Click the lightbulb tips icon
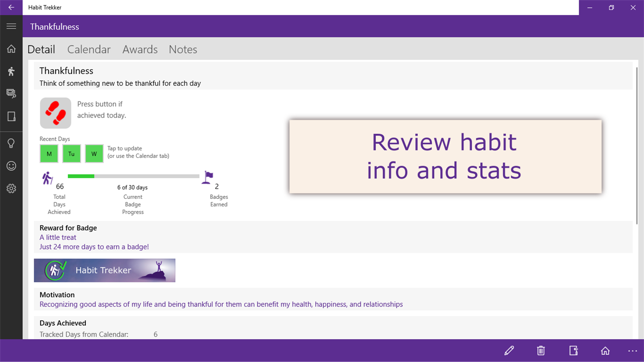Image resolution: width=644 pixels, height=362 pixels. 11,143
